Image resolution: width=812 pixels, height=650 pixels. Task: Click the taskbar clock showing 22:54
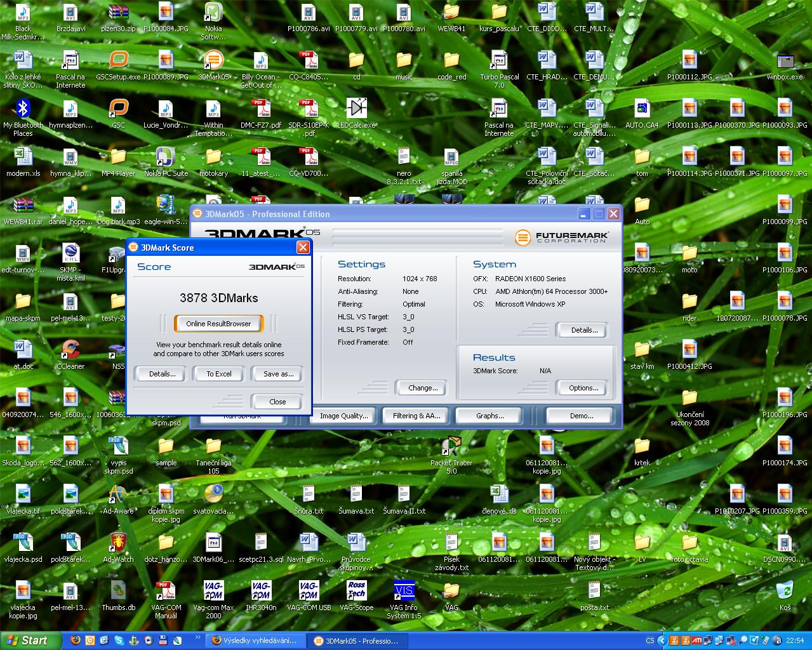point(794,640)
